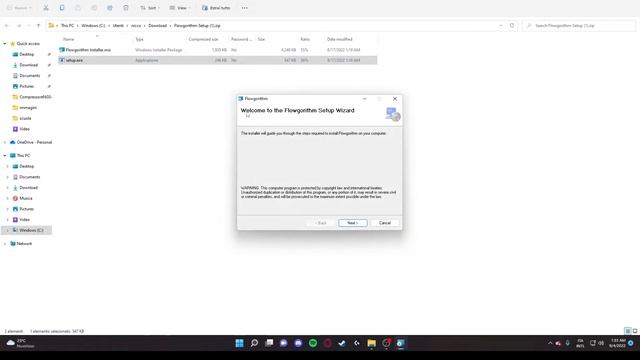
Task: Open Desktop under Quick access
Action: click(27, 54)
